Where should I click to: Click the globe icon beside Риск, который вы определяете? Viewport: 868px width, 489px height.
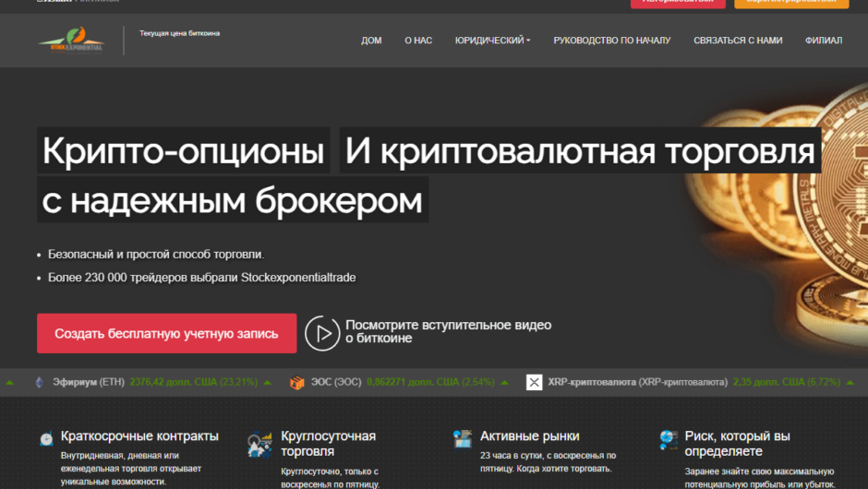(x=669, y=440)
